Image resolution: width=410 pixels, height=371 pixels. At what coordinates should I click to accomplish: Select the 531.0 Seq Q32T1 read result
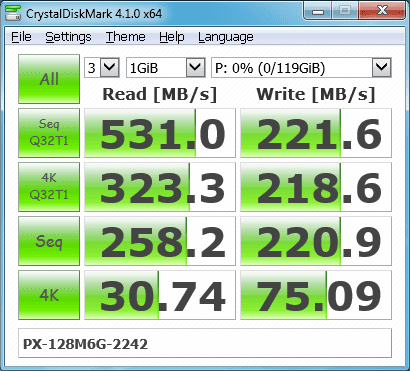tap(160, 133)
